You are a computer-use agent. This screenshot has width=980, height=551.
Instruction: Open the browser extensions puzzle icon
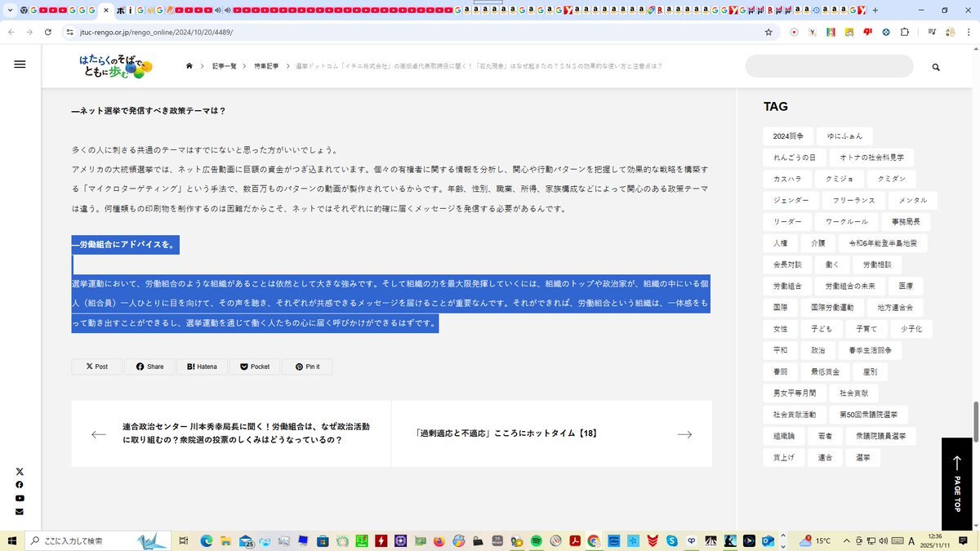[x=905, y=32]
